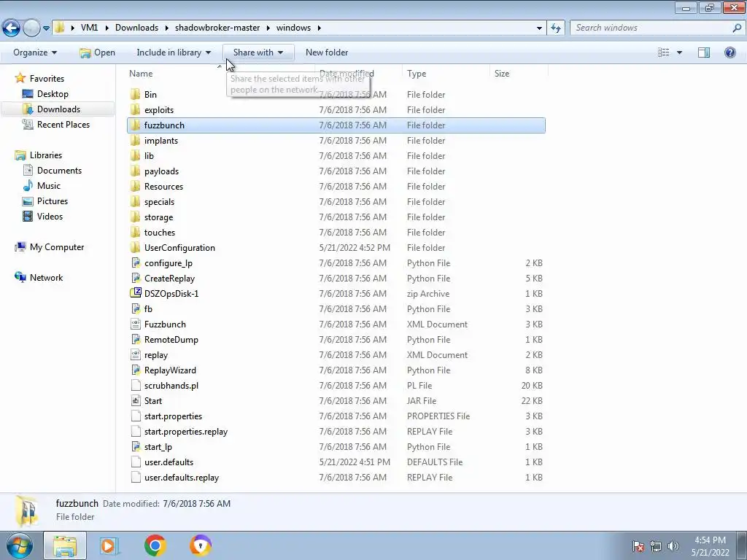The image size is (747, 560).
Task: Create a New folder
Action: tap(327, 52)
